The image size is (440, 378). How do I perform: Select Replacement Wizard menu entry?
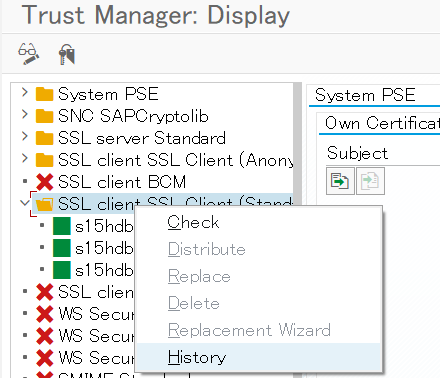click(x=249, y=330)
